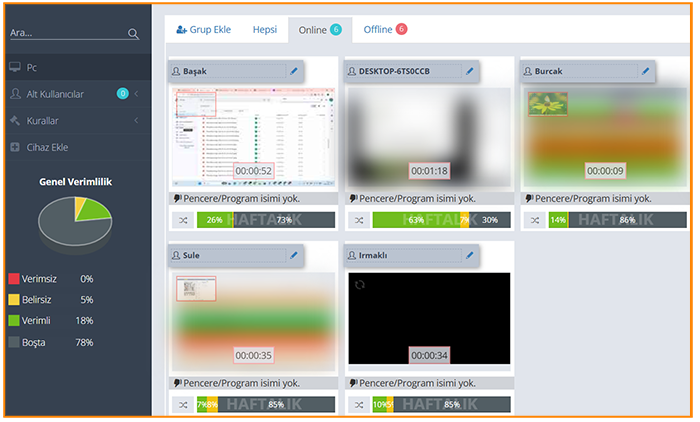Click the Burcak user icon

tap(528, 71)
